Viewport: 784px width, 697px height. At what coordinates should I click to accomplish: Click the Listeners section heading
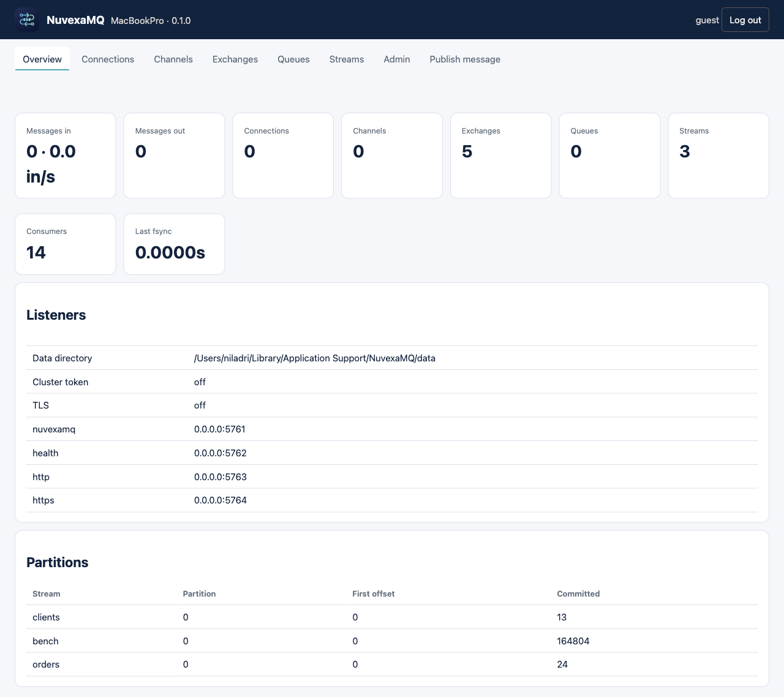coord(56,315)
